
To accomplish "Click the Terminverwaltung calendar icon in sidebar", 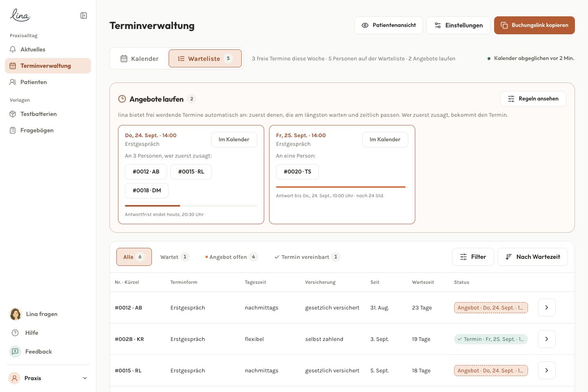I will tap(13, 66).
